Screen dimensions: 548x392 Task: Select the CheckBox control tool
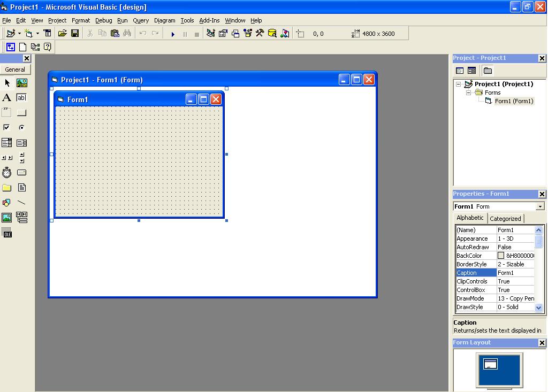(x=7, y=127)
